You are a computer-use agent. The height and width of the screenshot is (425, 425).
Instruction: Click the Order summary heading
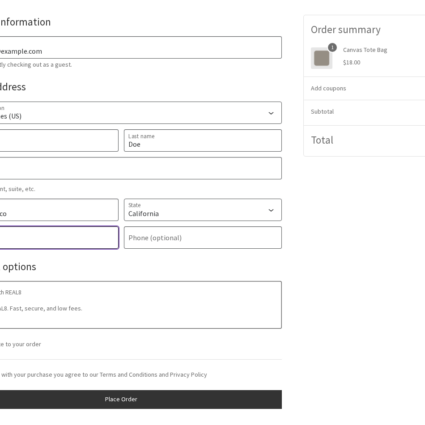pyautogui.click(x=346, y=30)
